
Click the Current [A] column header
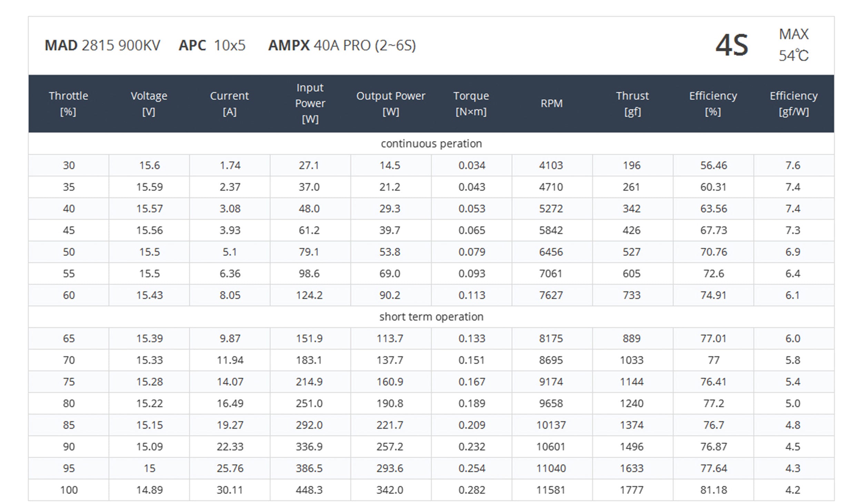pos(229,103)
